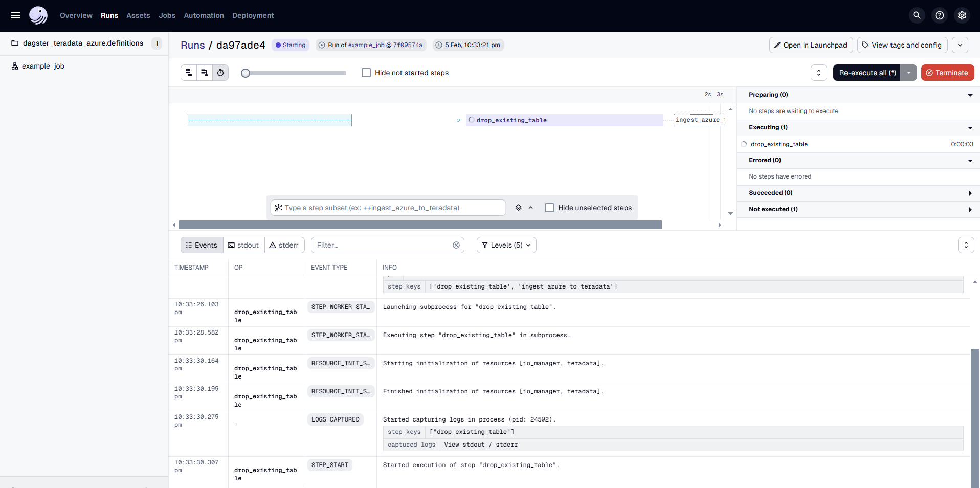Click Re-execute all (*) button
This screenshot has width=980, height=488.
point(867,73)
